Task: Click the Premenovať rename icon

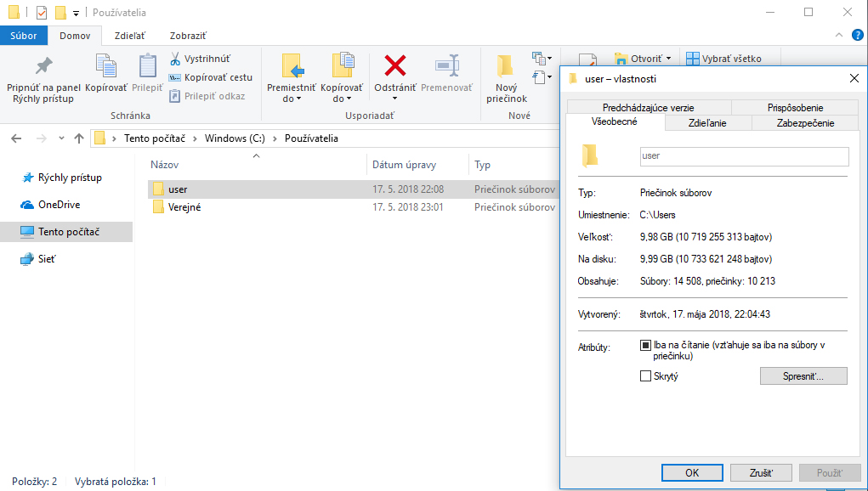Action: [446, 65]
